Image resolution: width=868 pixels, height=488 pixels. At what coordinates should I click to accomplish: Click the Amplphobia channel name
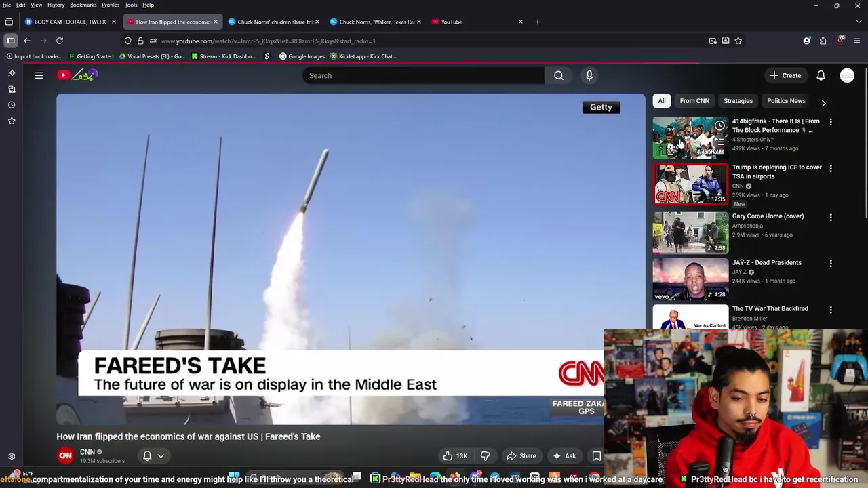click(747, 226)
